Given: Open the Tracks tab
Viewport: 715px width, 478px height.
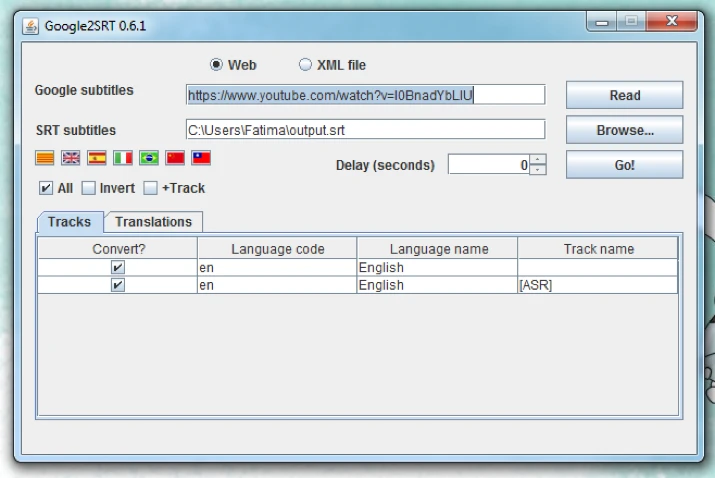Looking at the screenshot, I should coord(69,222).
